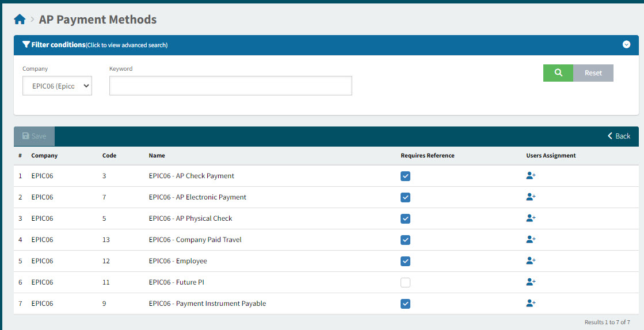Assign users to Employee payment method
Viewport: 644px width, 330px height.
[x=531, y=261]
